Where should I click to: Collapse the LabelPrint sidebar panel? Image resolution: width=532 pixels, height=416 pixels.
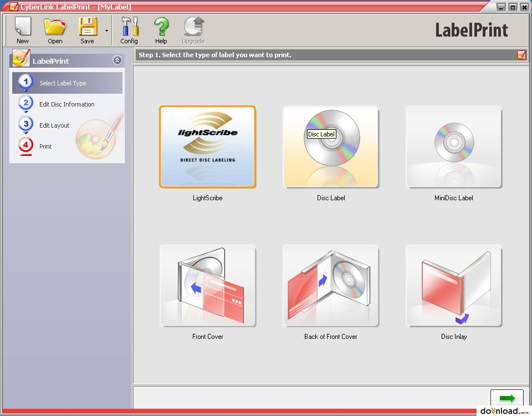117,60
